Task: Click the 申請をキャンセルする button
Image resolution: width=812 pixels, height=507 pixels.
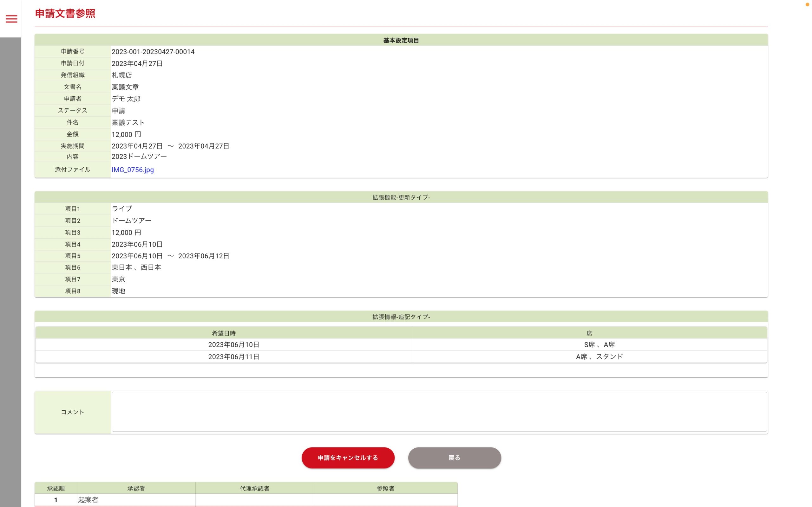Action: (348, 458)
